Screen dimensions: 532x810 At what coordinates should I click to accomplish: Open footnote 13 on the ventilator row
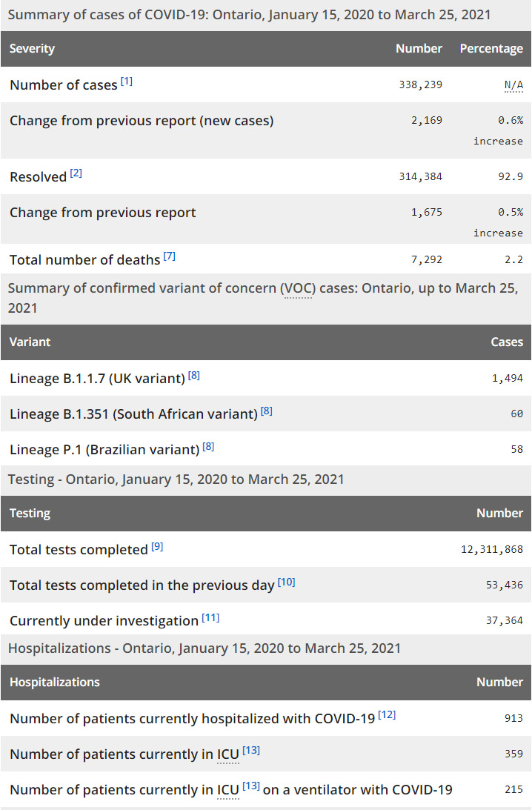[251, 786]
